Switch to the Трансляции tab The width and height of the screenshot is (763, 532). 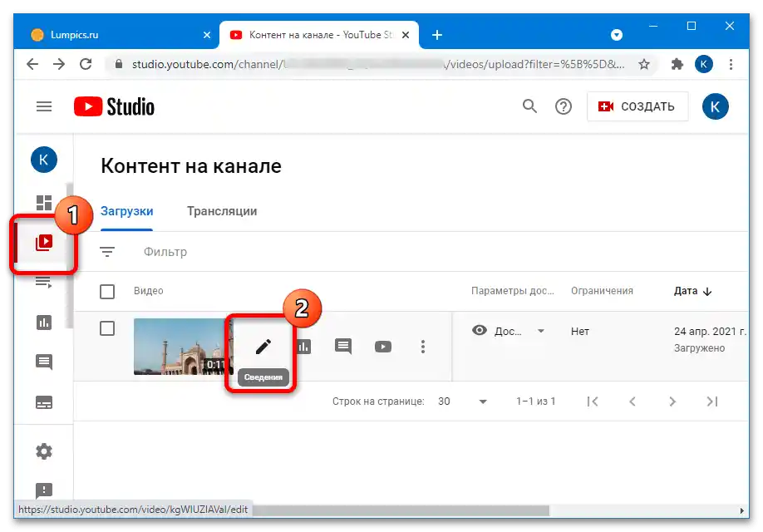(x=222, y=211)
